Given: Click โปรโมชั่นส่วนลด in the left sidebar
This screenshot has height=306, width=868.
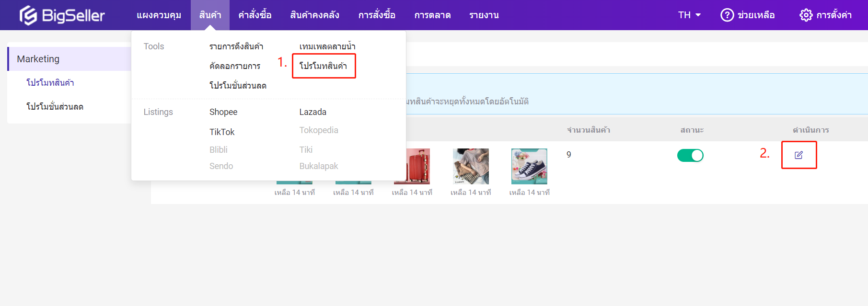Looking at the screenshot, I should (x=55, y=107).
